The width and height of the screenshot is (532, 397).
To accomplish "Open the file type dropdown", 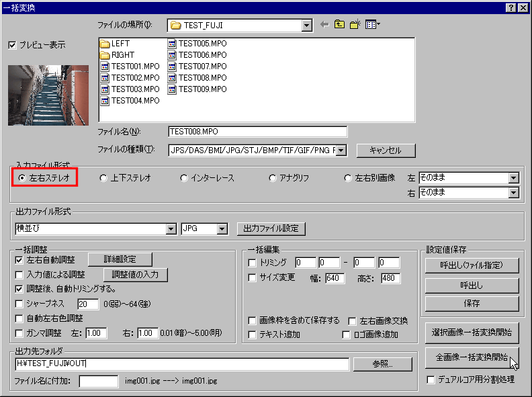I will point(341,150).
